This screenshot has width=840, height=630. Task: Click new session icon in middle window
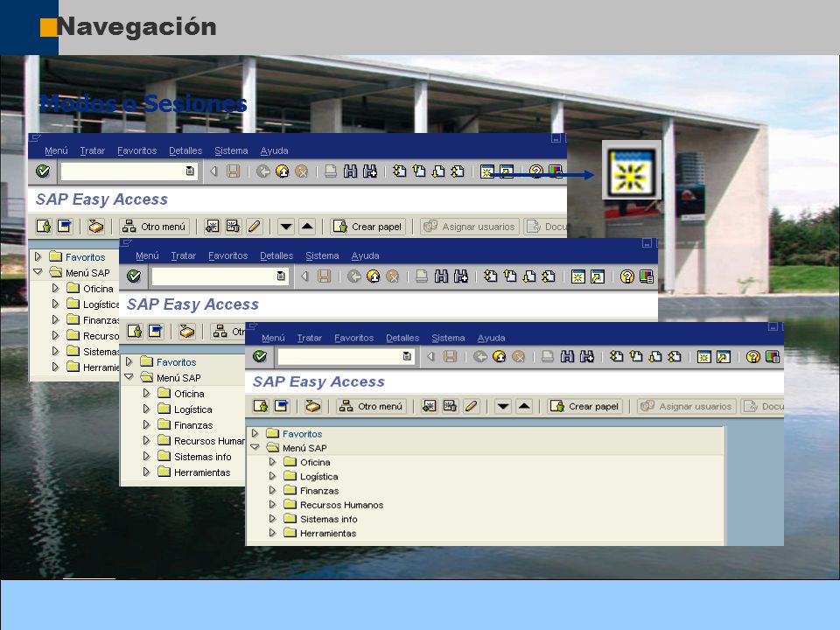click(578, 276)
